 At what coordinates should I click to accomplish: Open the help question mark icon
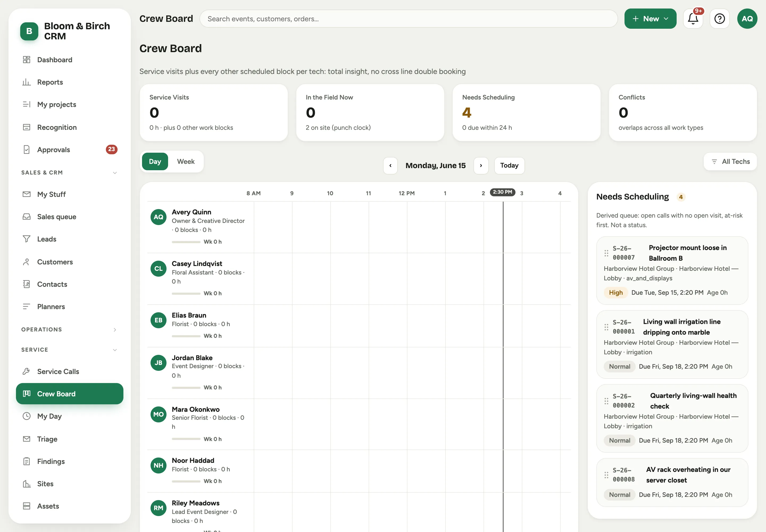point(719,19)
